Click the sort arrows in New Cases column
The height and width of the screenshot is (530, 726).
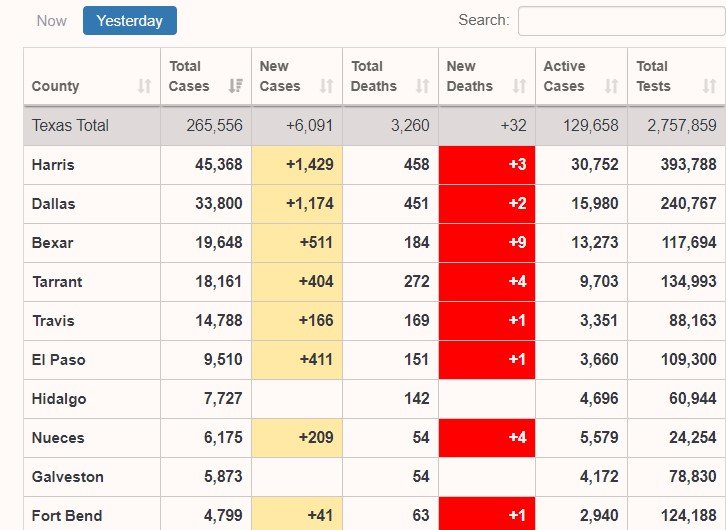pyautogui.click(x=327, y=86)
